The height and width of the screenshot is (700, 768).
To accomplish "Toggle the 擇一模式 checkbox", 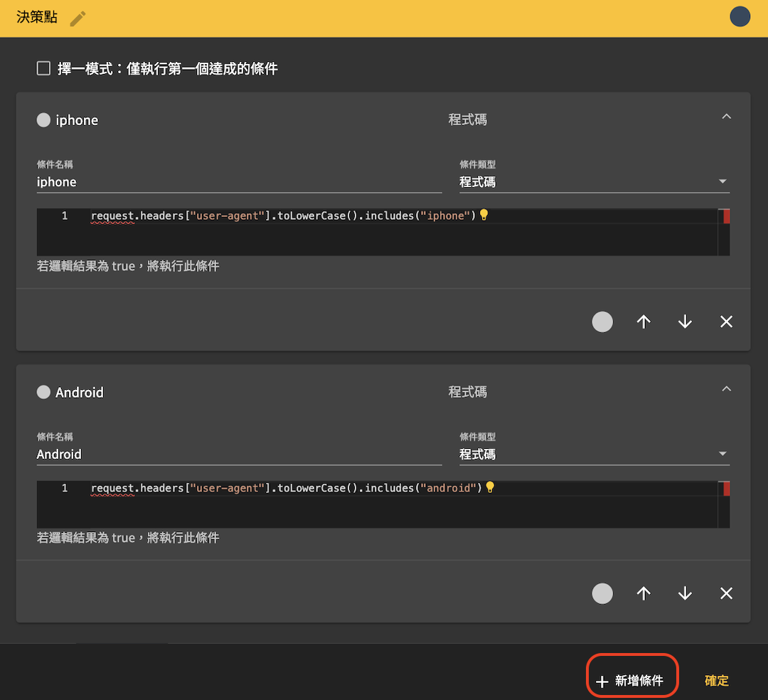I will point(43,68).
